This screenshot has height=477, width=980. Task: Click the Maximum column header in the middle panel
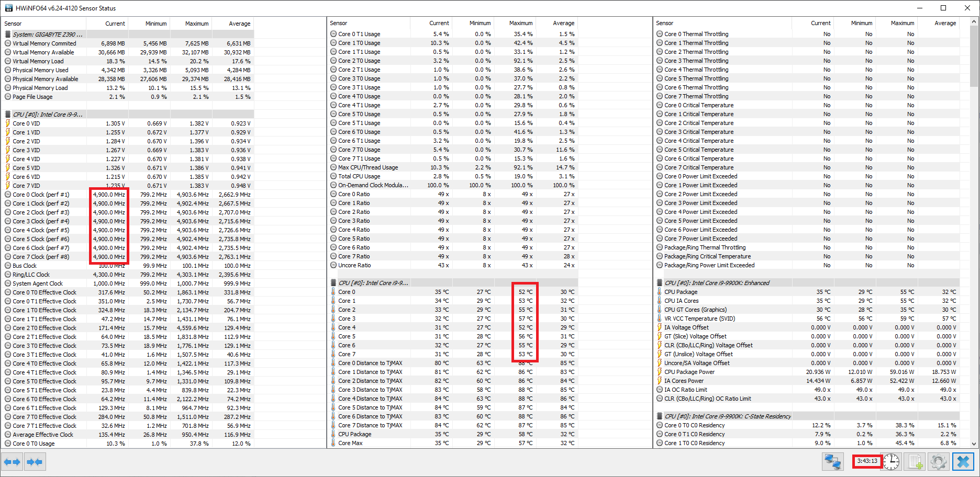[515, 23]
